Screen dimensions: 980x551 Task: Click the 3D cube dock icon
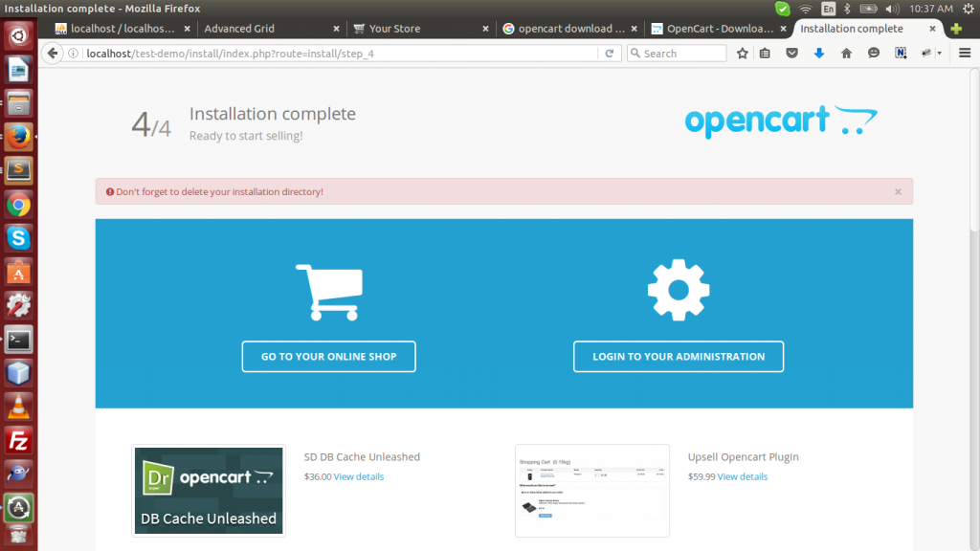[18, 374]
